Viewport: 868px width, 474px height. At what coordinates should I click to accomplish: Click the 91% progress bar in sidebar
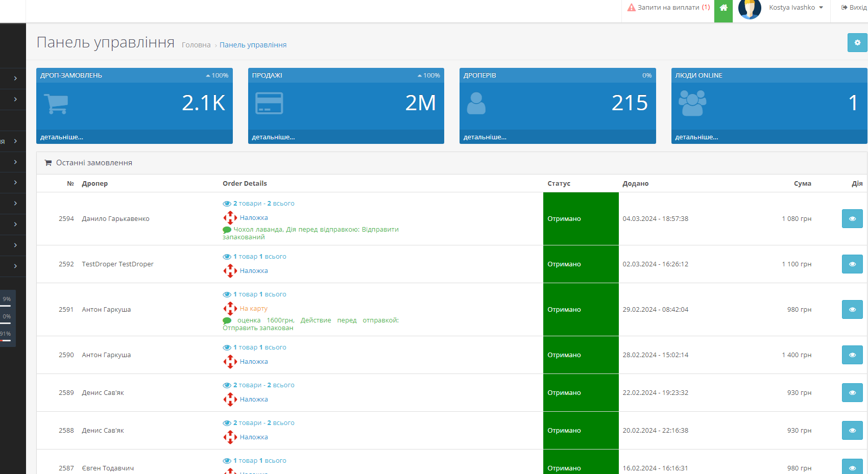tap(6, 340)
